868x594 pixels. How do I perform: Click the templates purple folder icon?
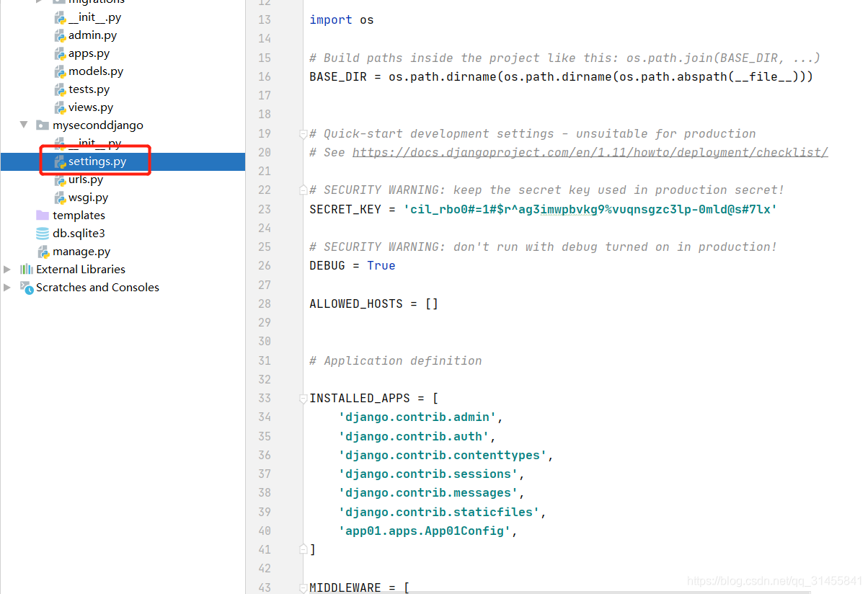coord(43,216)
